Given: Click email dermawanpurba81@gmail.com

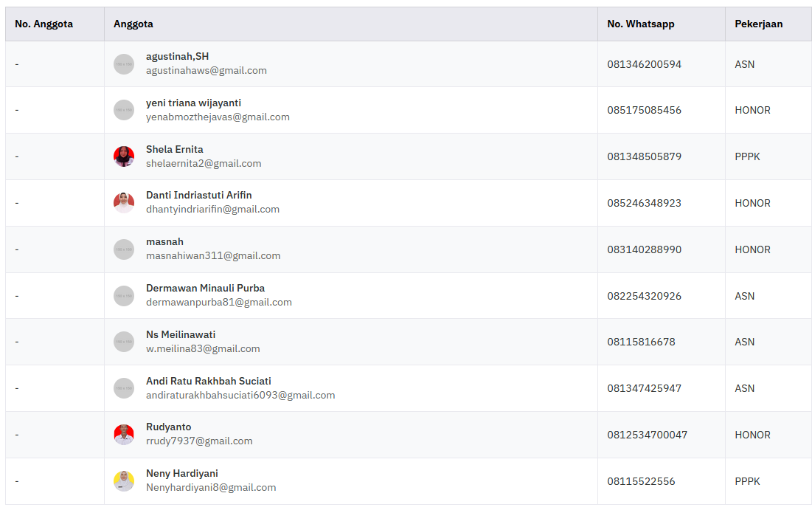Looking at the screenshot, I should click(218, 302).
